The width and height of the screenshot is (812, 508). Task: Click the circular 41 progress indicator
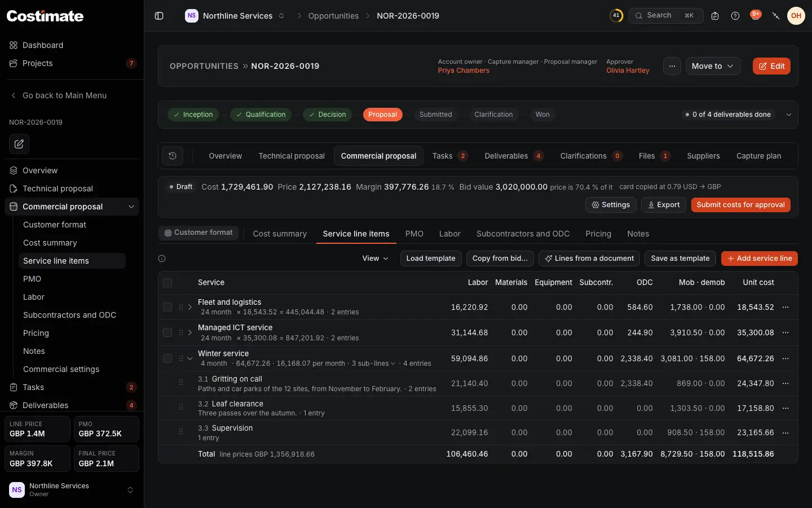[616, 16]
